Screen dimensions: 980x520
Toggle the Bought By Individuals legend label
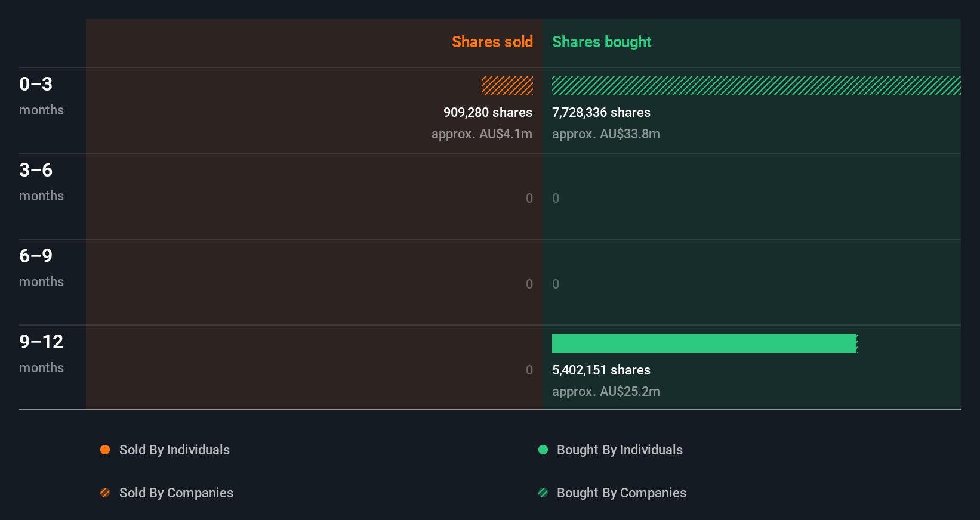click(620, 450)
